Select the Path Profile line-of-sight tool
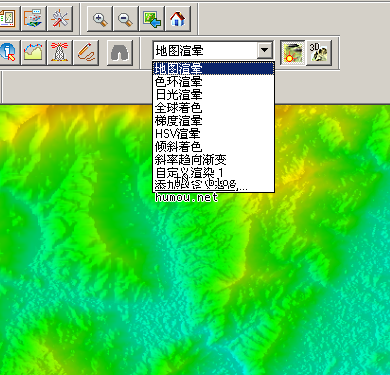 click(x=33, y=52)
